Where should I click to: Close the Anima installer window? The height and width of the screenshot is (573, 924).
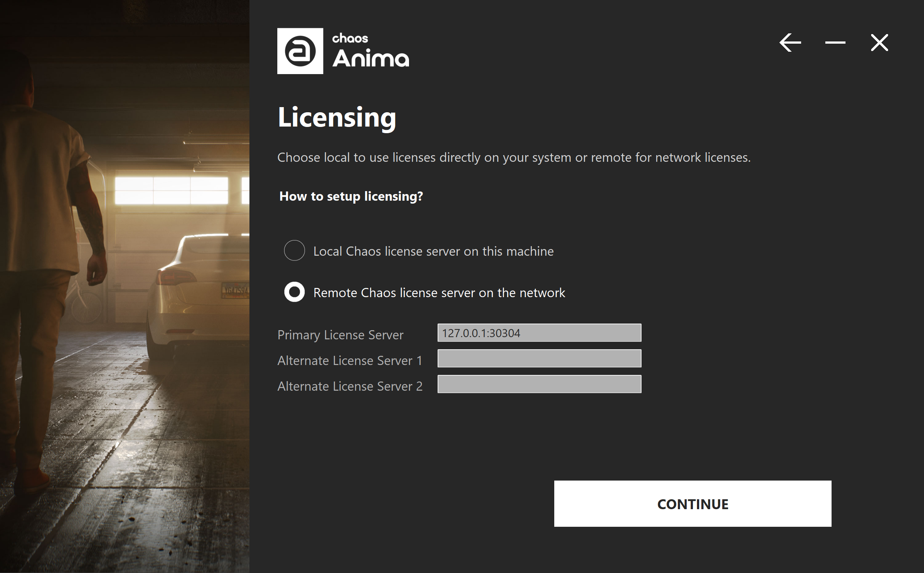click(x=879, y=43)
